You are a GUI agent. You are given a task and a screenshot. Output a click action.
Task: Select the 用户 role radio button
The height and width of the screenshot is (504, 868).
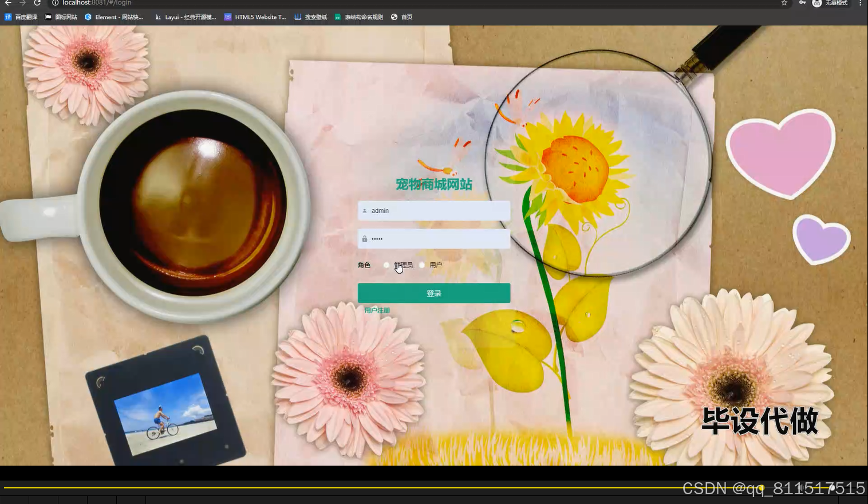pyautogui.click(x=422, y=265)
